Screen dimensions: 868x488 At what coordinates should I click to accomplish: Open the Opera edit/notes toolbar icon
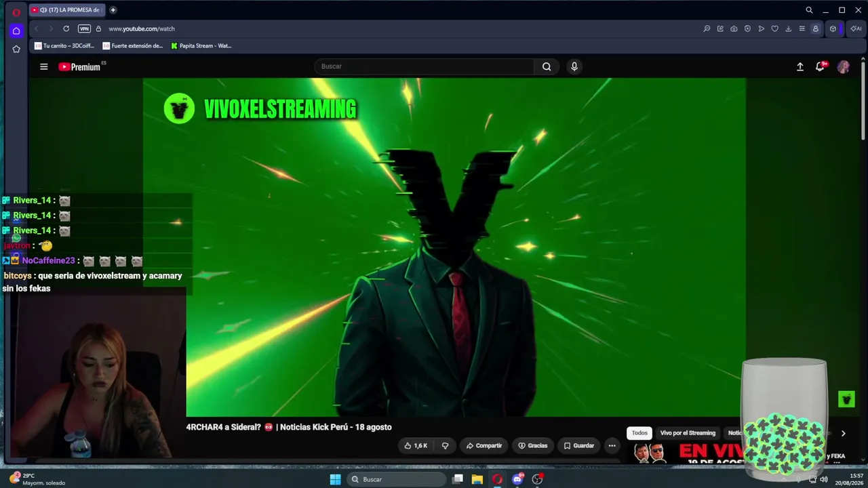click(720, 28)
